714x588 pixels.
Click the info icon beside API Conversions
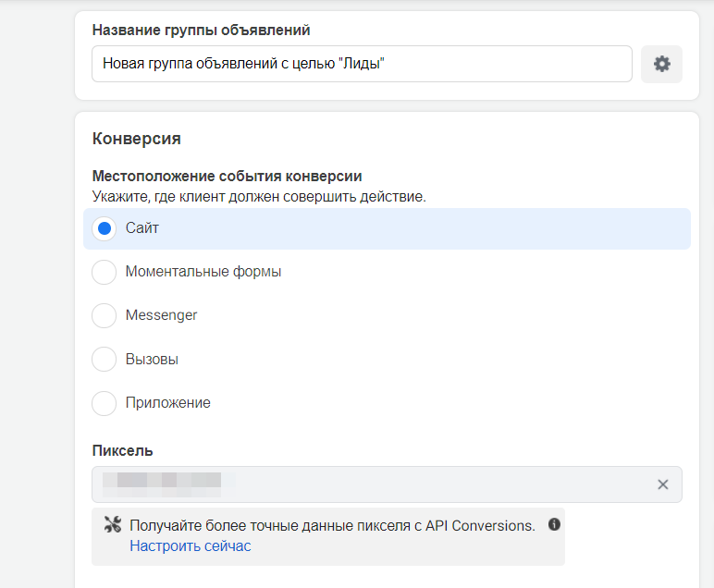(555, 524)
